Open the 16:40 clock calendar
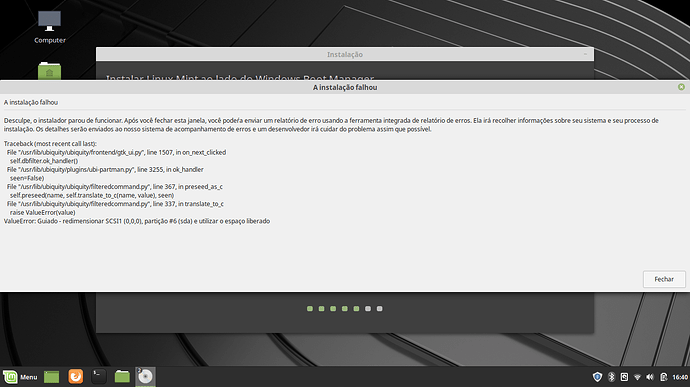This screenshot has height=387, width=690. 680,377
